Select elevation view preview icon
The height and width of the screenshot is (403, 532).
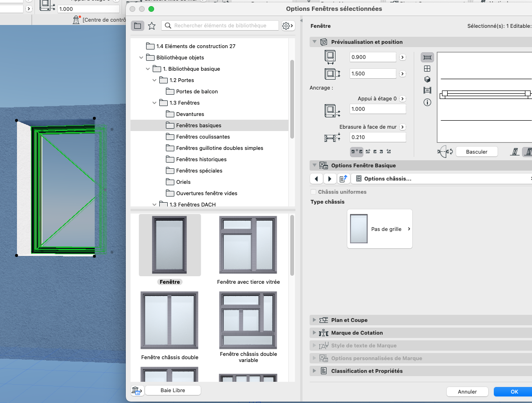pos(427,69)
